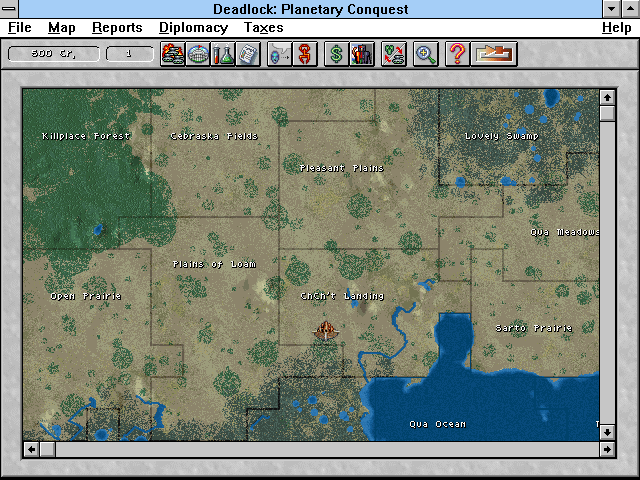Click the red military unit icon
Image resolution: width=640 pixels, height=480 pixels.
pos(304,54)
